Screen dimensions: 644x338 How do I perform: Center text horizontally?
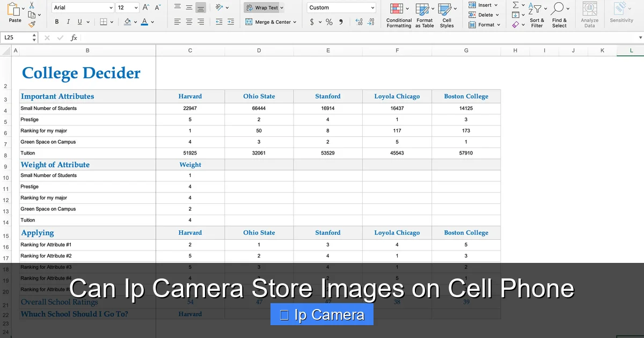(189, 22)
